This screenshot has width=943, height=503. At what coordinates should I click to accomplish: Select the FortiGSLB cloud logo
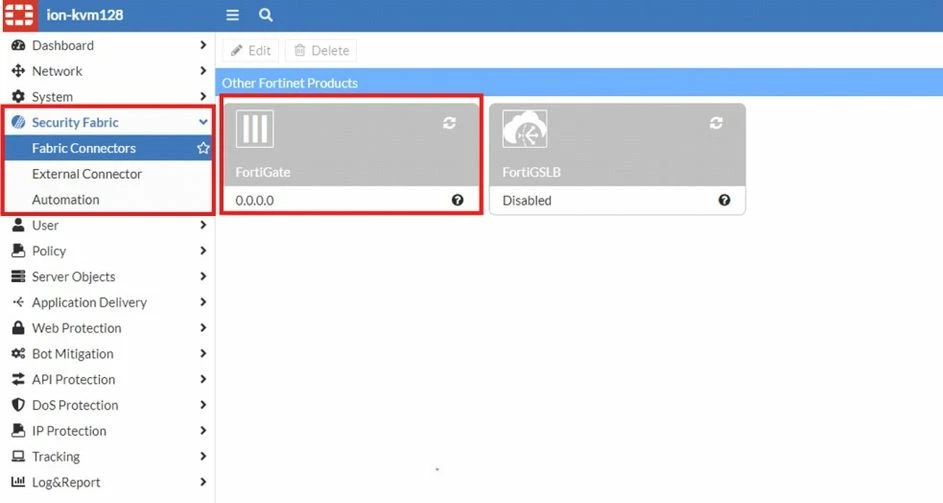click(525, 129)
